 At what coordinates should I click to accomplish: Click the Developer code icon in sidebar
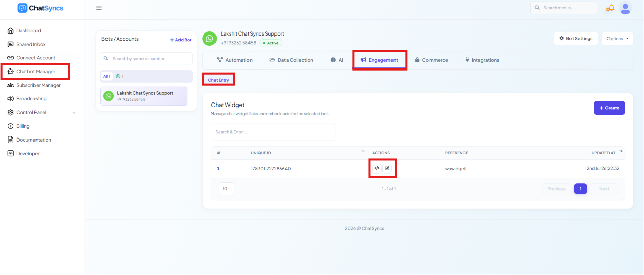11,153
